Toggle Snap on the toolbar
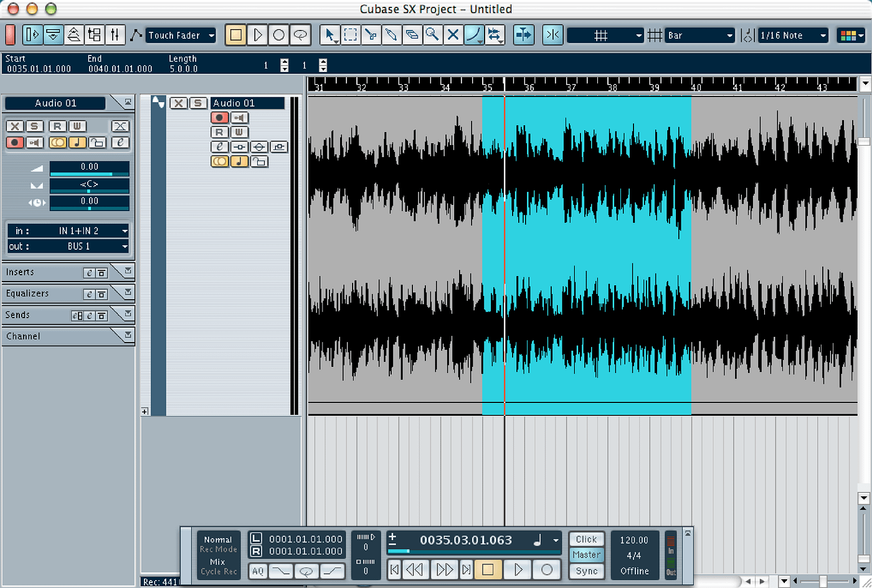This screenshot has height=588, width=872. tap(552, 35)
